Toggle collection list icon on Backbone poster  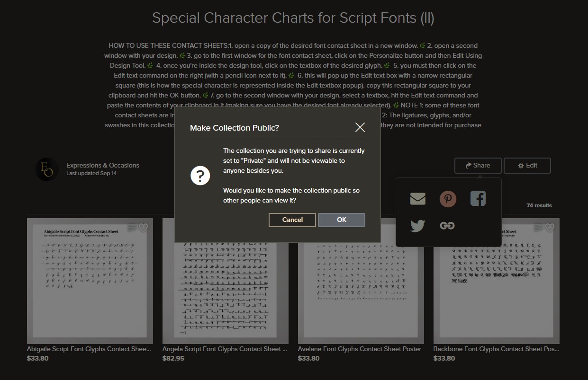[x=539, y=228]
